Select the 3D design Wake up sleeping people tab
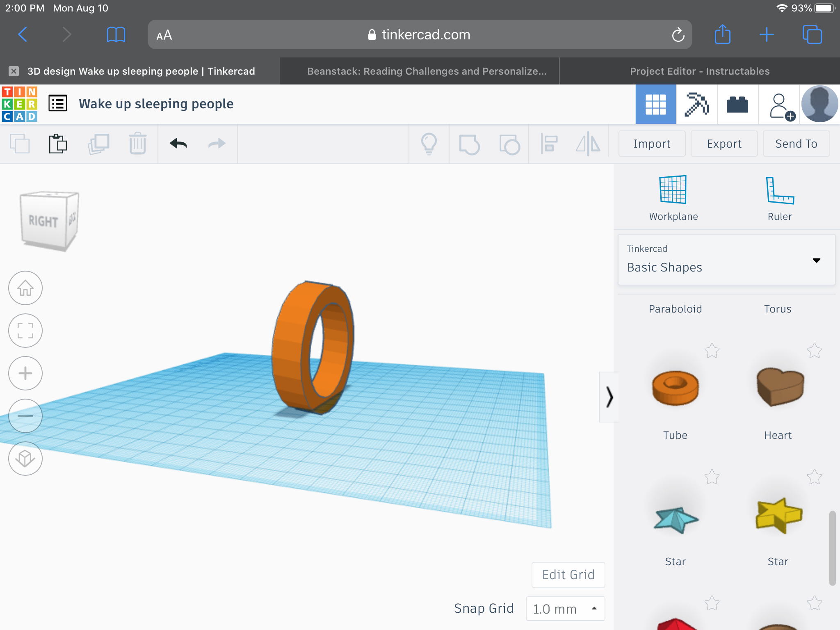The width and height of the screenshot is (840, 630). (141, 71)
